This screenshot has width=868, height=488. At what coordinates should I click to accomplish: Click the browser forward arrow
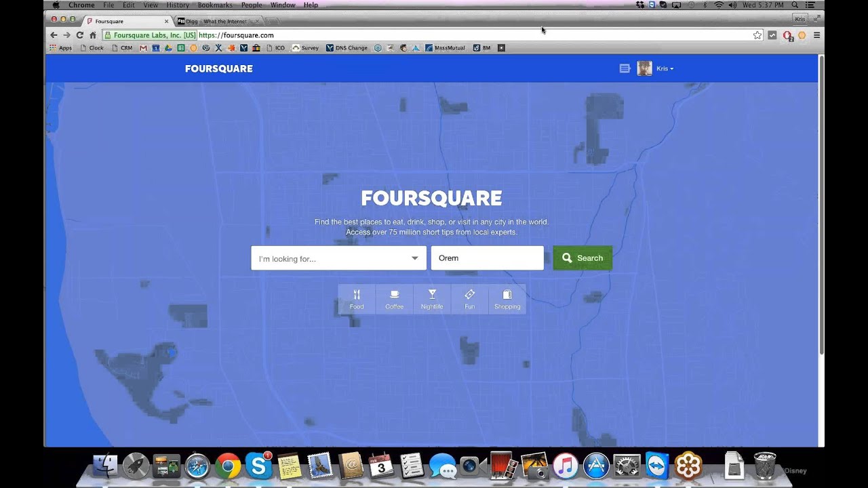[66, 35]
